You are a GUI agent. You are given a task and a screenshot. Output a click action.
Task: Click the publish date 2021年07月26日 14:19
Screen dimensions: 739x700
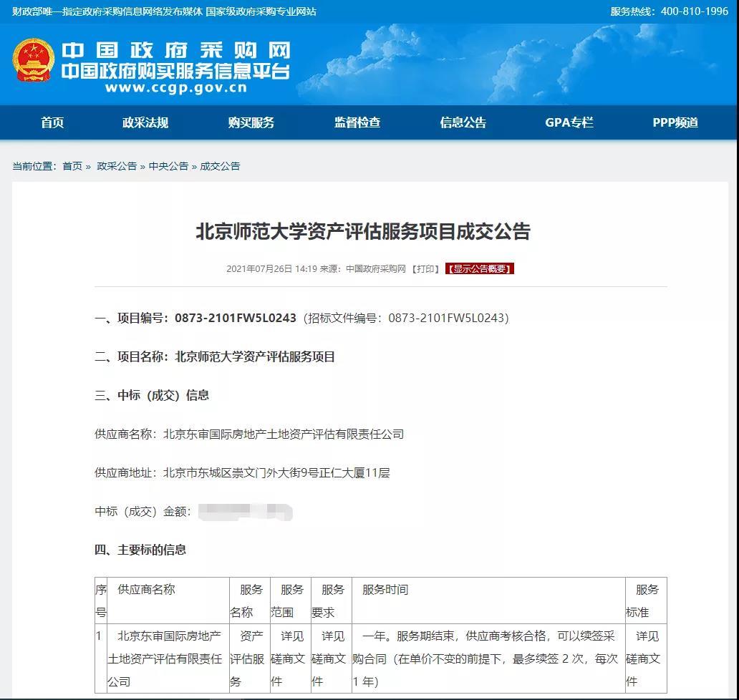pos(271,269)
